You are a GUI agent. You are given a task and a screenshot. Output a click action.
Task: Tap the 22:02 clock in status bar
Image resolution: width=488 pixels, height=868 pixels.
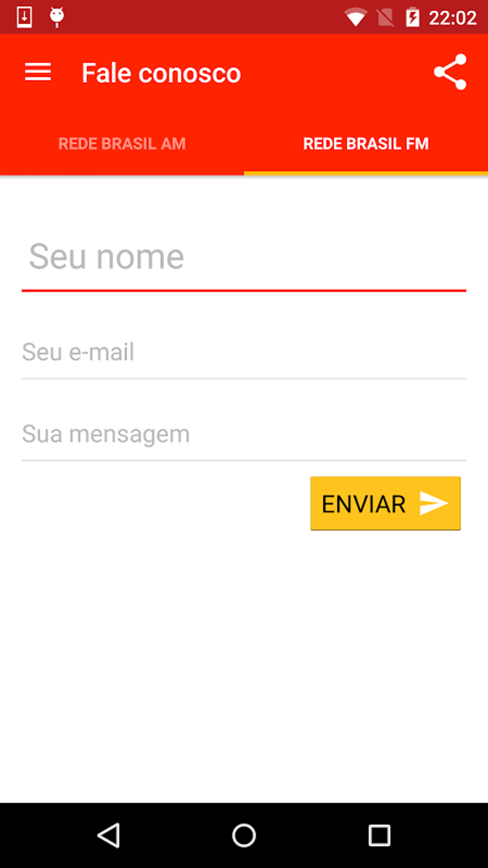(x=452, y=18)
